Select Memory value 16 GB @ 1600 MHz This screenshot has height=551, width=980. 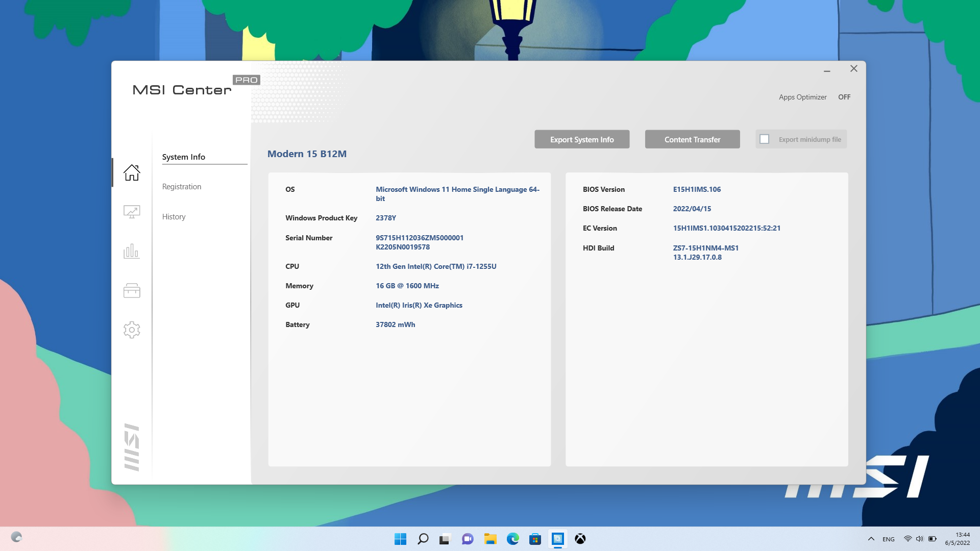pyautogui.click(x=407, y=286)
